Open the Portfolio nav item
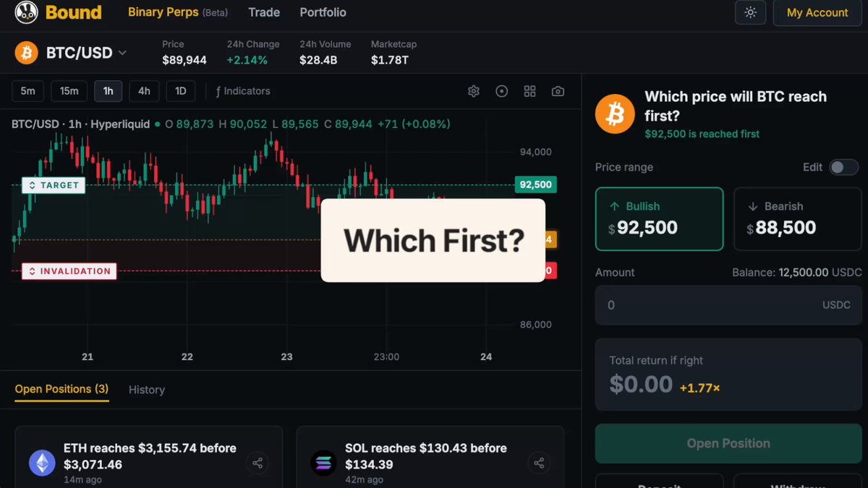 (x=323, y=12)
